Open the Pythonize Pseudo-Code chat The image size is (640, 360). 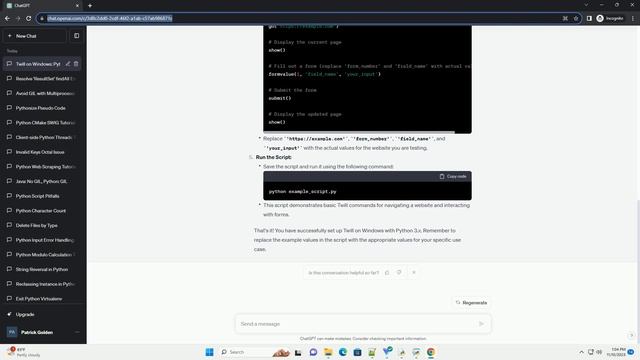(42, 108)
